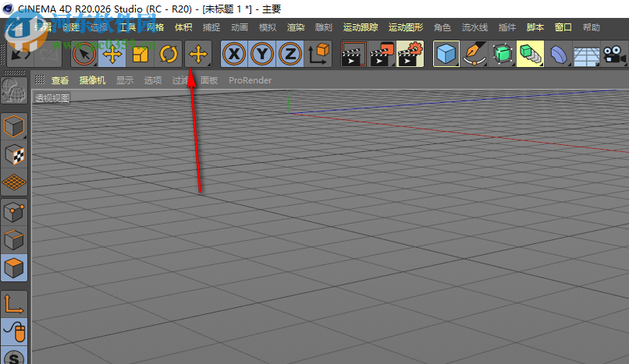Open viewport 查看 menu
The image size is (629, 364).
tap(60, 80)
